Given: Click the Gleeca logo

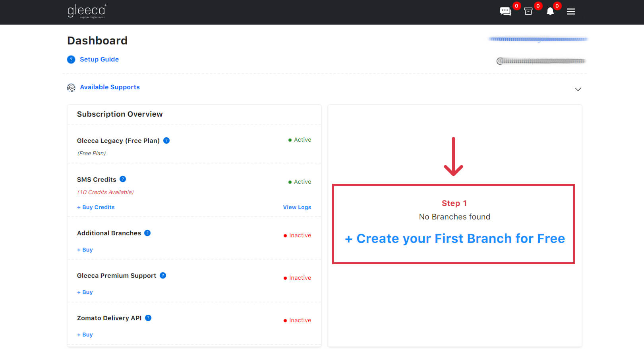Looking at the screenshot, I should 87,11.
